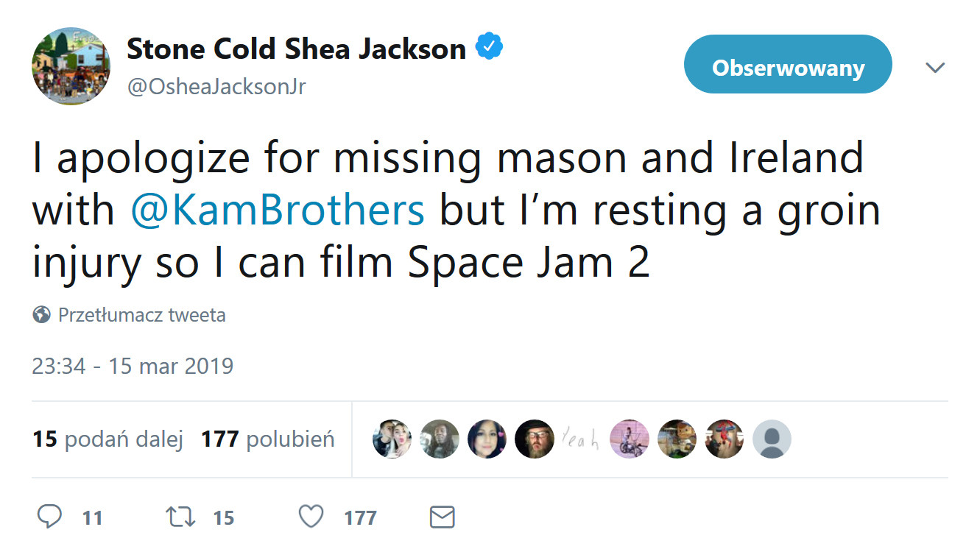Click the first liker's avatar
The height and width of the screenshot is (552, 980).
click(x=392, y=439)
